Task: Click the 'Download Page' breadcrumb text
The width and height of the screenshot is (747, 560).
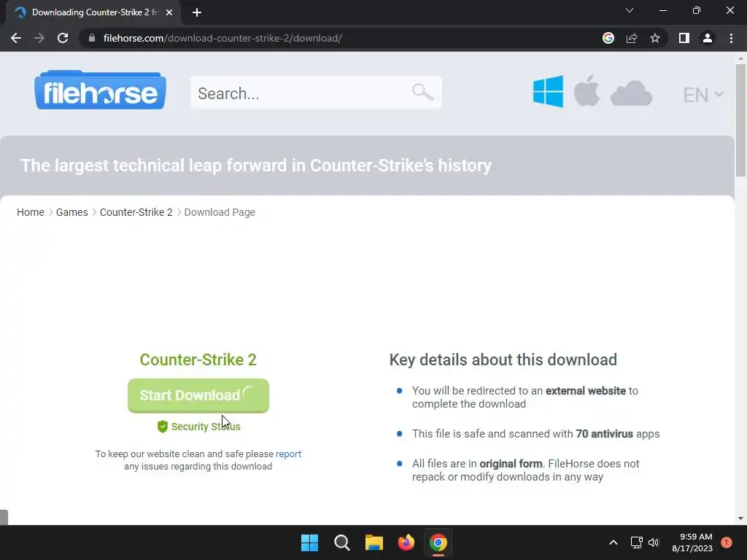Action: (220, 212)
